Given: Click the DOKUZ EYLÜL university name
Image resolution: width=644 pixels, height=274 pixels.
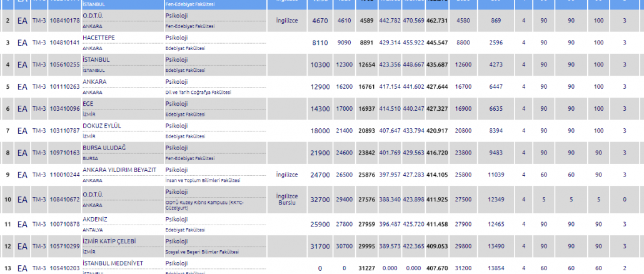Looking at the screenshot, I should pos(101,125).
